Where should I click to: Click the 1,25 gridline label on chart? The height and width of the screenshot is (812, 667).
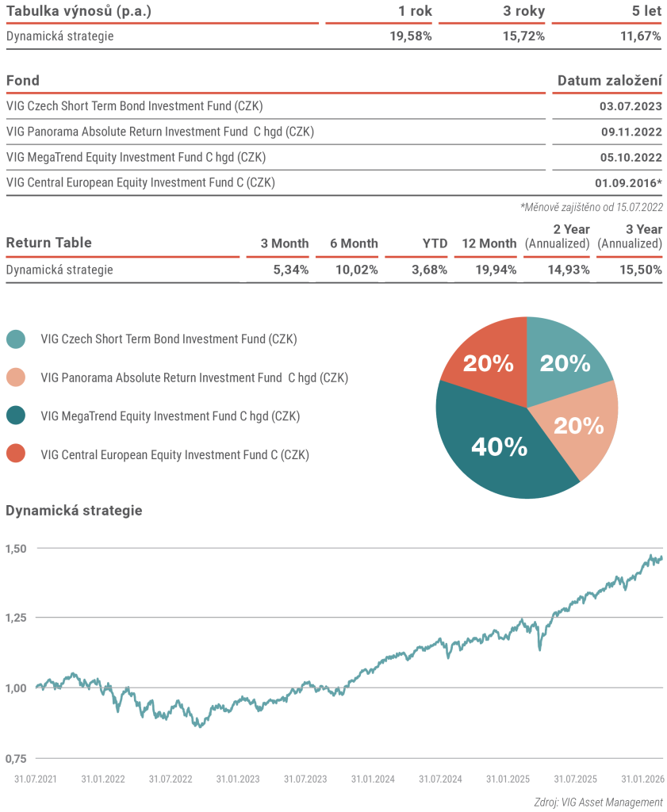(17, 618)
